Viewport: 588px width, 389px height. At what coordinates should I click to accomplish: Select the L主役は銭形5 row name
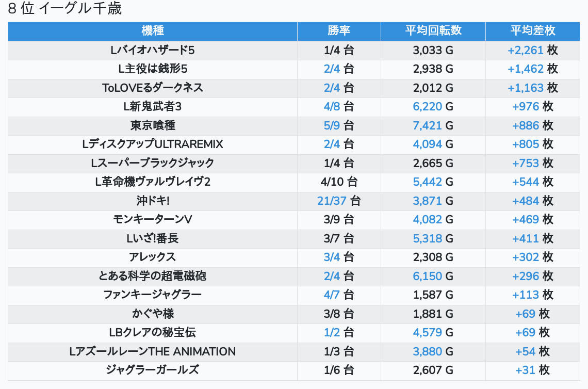[x=152, y=69]
